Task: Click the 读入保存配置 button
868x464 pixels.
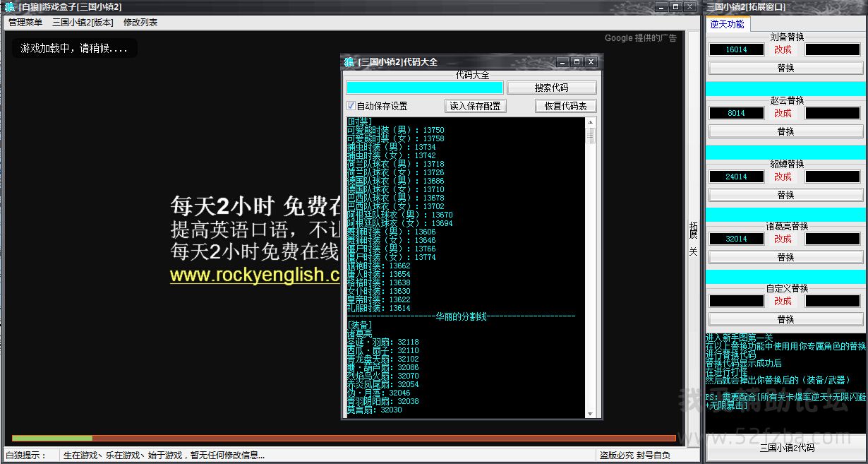Action: [475, 106]
